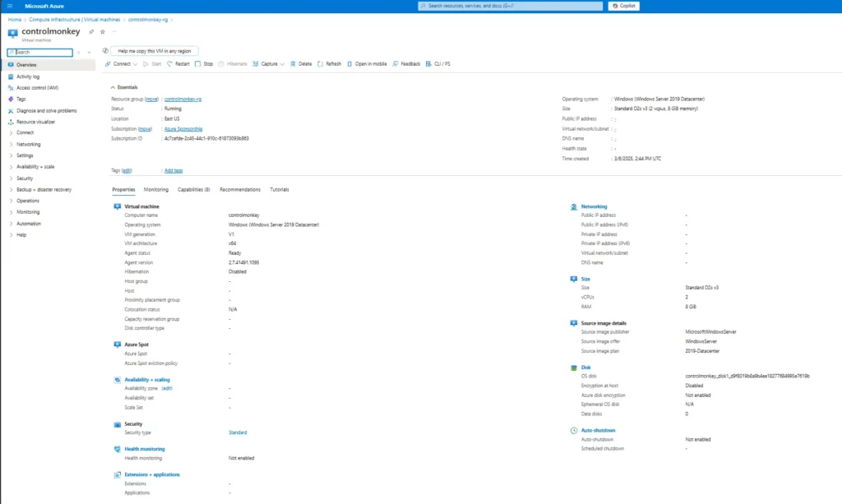Expand the Settings group in sidebar
The image size is (842, 504).
click(11, 155)
